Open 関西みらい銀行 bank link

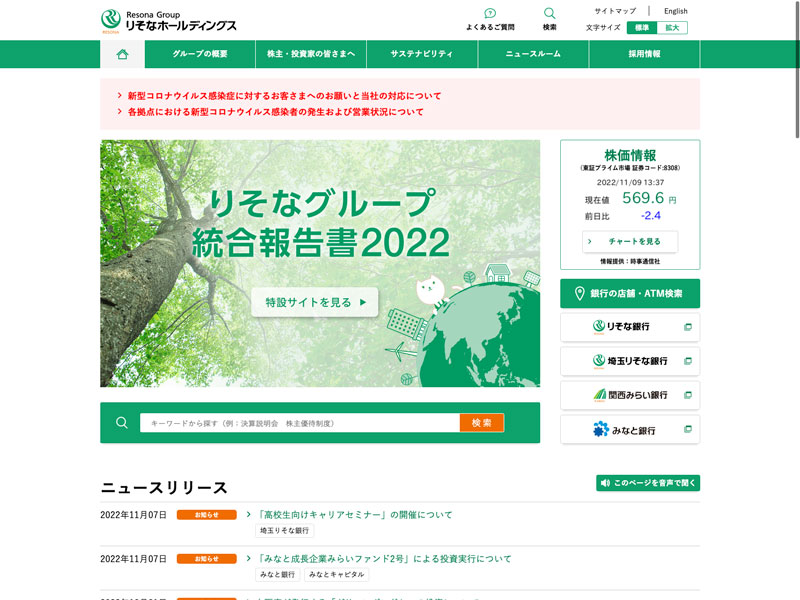coord(629,395)
